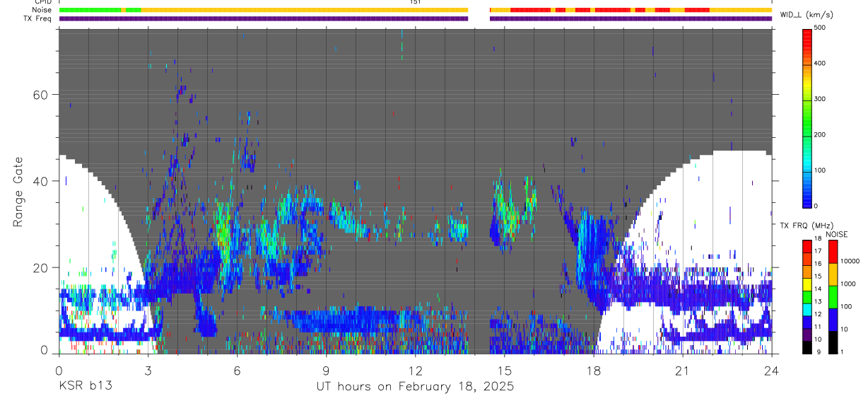Click hour 3 on the UT time axis
Viewport: 868px width, 401px height.
pyautogui.click(x=148, y=370)
